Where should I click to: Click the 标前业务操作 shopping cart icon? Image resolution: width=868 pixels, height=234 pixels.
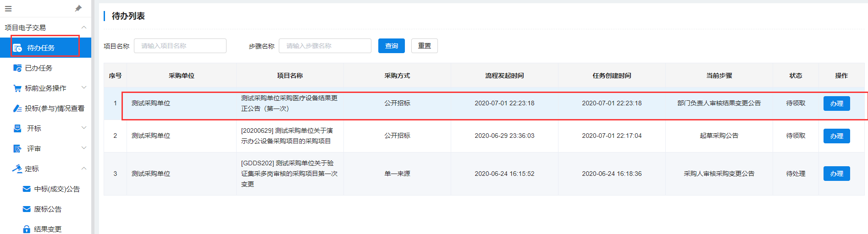pos(17,88)
